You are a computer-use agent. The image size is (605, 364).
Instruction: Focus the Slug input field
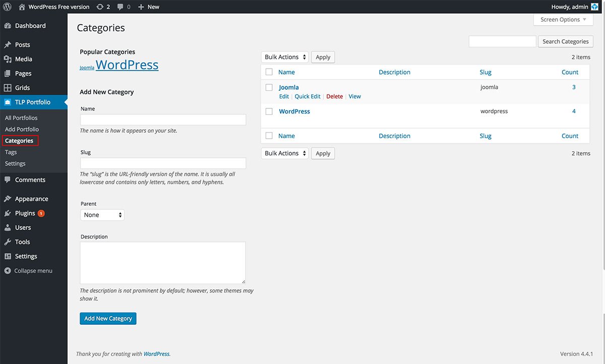tap(163, 163)
